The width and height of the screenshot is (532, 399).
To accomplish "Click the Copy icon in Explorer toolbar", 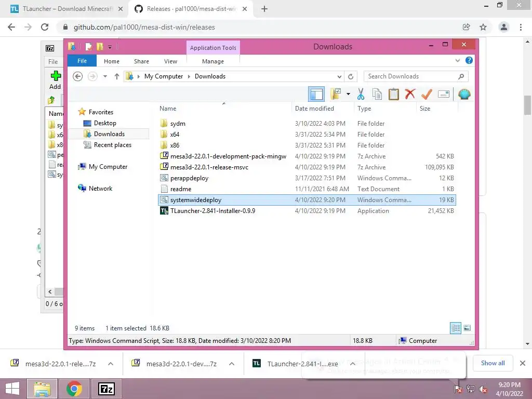I will point(377,94).
